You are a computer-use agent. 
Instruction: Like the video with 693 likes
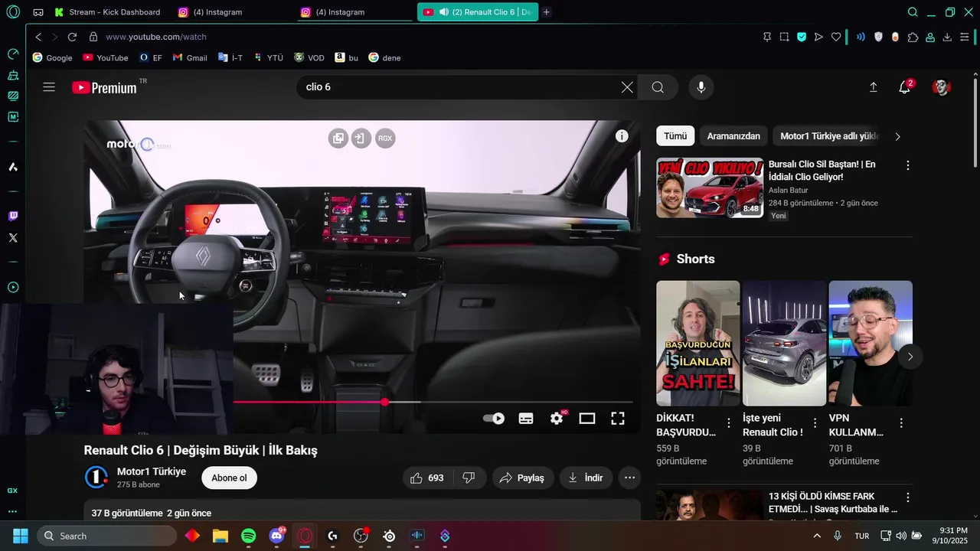(427, 478)
